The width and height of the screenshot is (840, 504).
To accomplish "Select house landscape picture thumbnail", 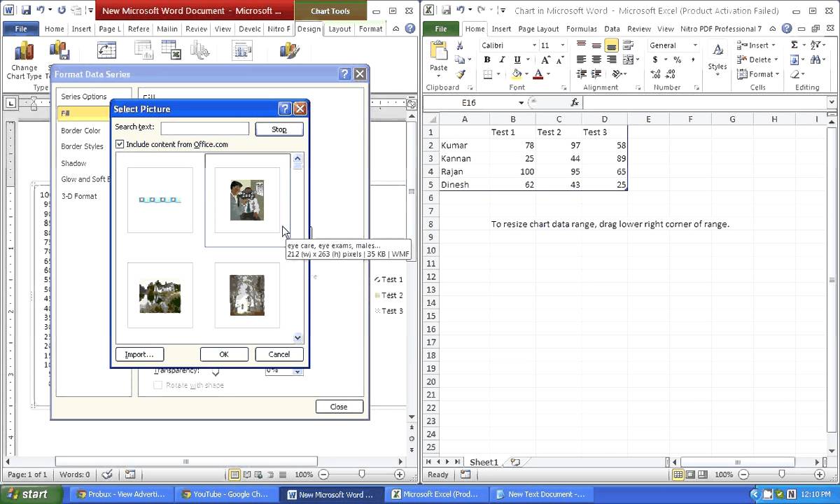I will [x=160, y=295].
